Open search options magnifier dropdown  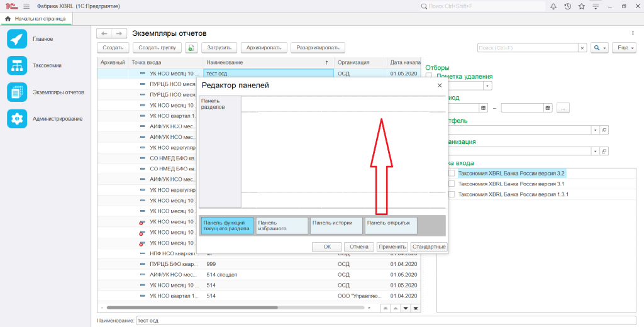[x=599, y=48]
